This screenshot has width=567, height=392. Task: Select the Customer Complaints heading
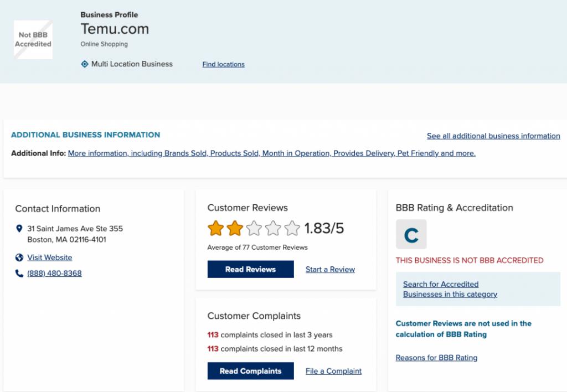click(x=254, y=316)
